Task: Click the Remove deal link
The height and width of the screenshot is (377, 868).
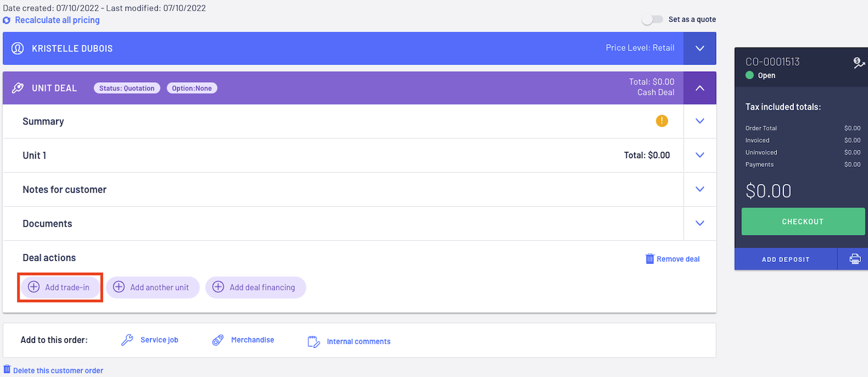Action: pyautogui.click(x=673, y=259)
